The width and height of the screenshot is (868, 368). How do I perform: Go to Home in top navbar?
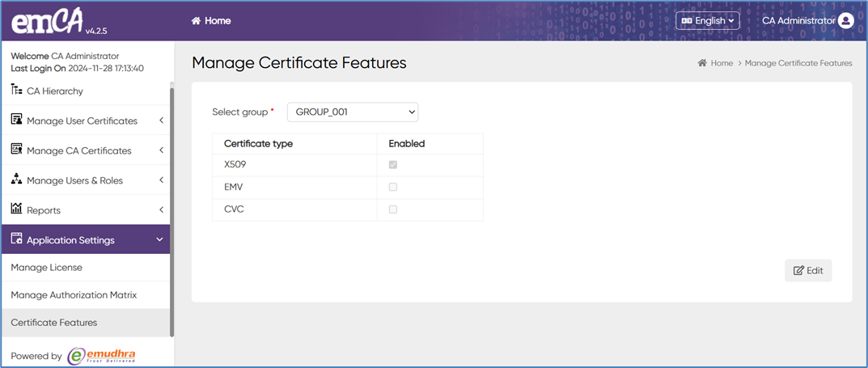[211, 21]
